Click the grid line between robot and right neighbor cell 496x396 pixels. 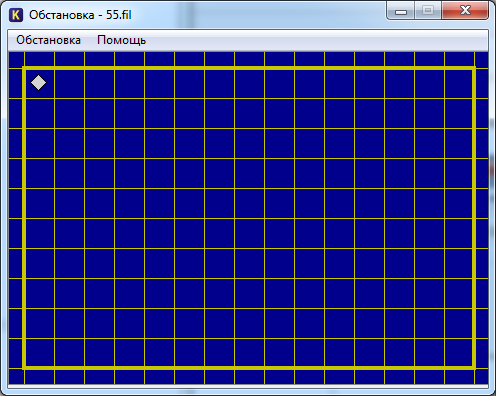(55, 84)
